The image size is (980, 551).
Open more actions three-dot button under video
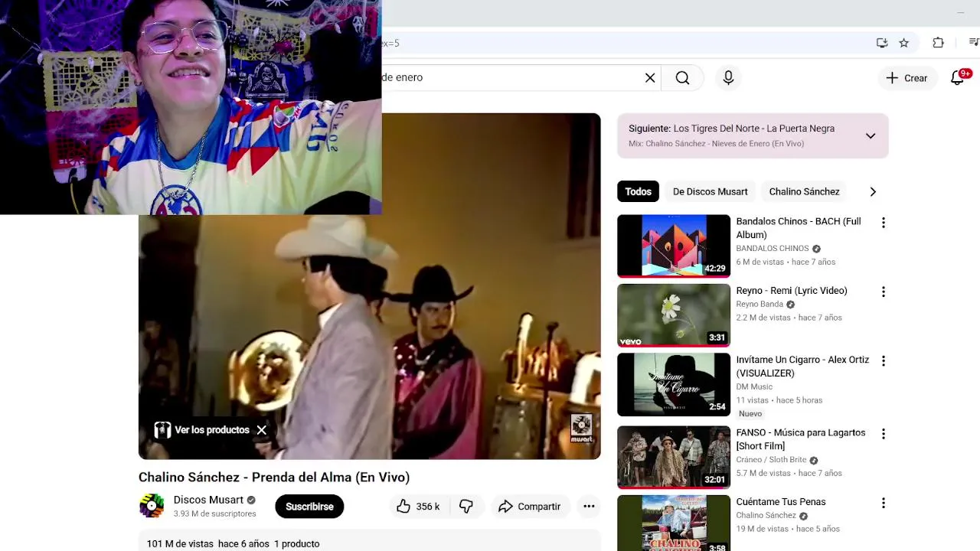[x=589, y=507]
